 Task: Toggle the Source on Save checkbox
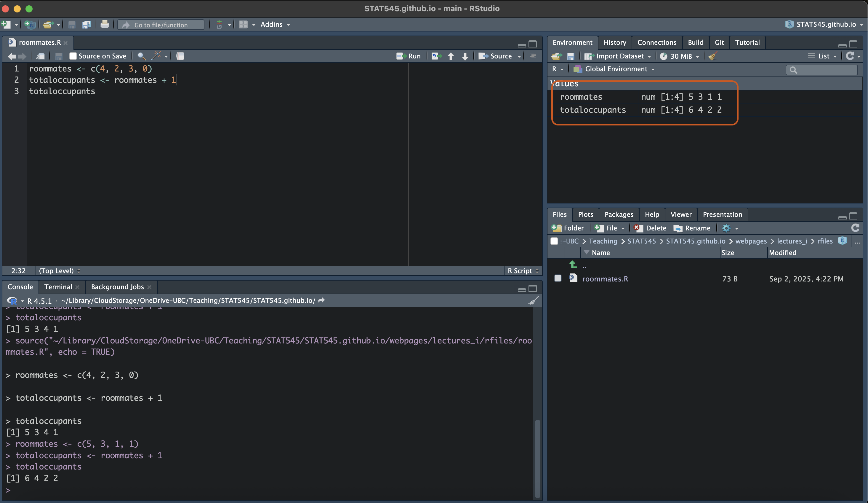73,56
